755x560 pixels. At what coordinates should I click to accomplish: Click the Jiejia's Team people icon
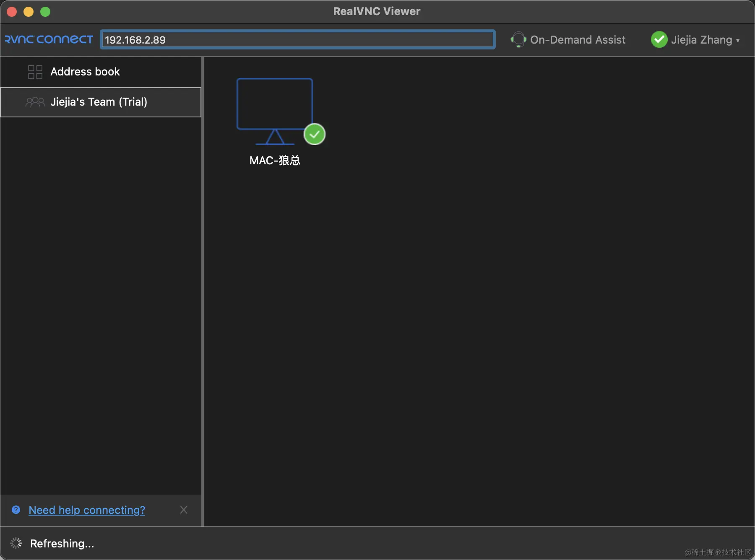[35, 102]
